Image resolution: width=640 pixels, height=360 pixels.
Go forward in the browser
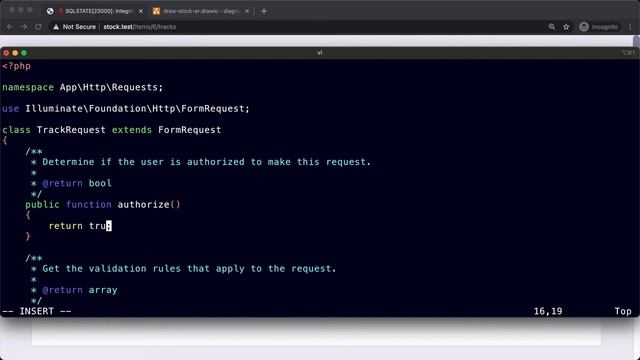point(24,27)
